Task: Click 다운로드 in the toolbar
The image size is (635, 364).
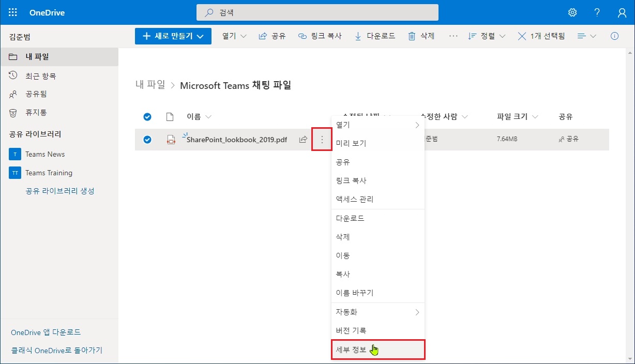Action: (x=375, y=36)
